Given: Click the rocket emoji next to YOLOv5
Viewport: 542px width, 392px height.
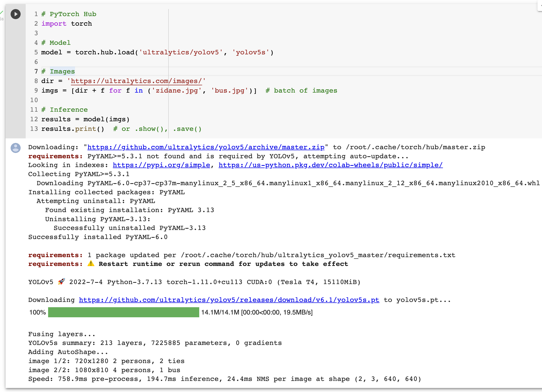Looking at the screenshot, I should [61, 282].
